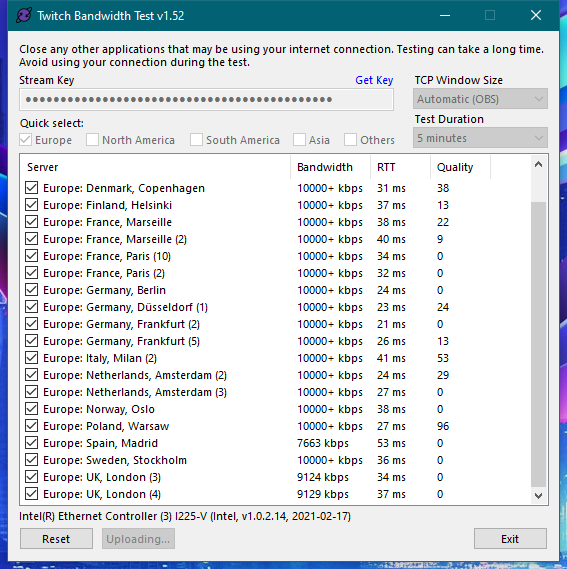The height and width of the screenshot is (569, 567).
Task: Close the Twitch Bandwidth Test window
Action: [536, 15]
